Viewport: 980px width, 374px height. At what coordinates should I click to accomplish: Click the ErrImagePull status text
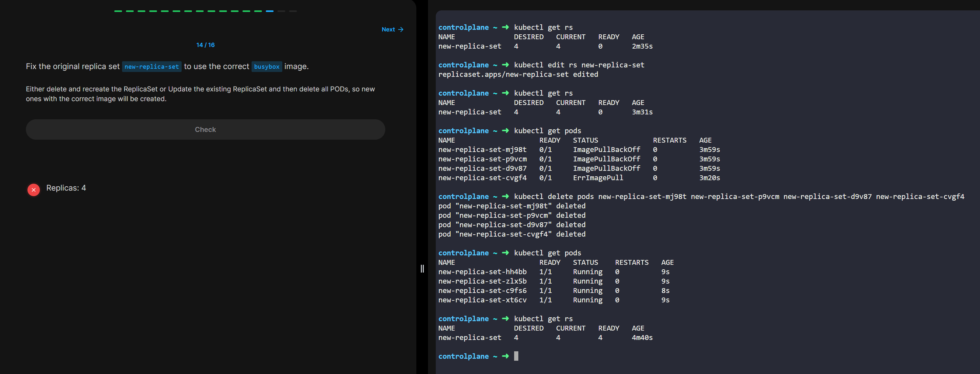598,178
